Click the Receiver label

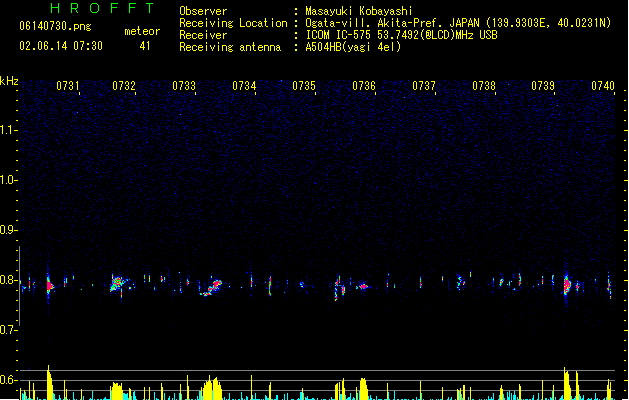click(203, 35)
